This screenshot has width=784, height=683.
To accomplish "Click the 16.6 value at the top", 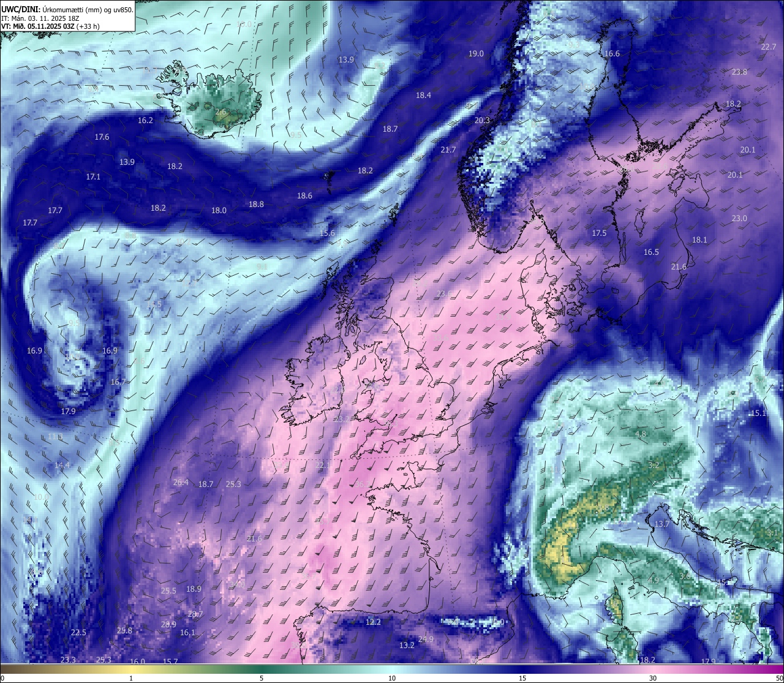I will (x=612, y=54).
